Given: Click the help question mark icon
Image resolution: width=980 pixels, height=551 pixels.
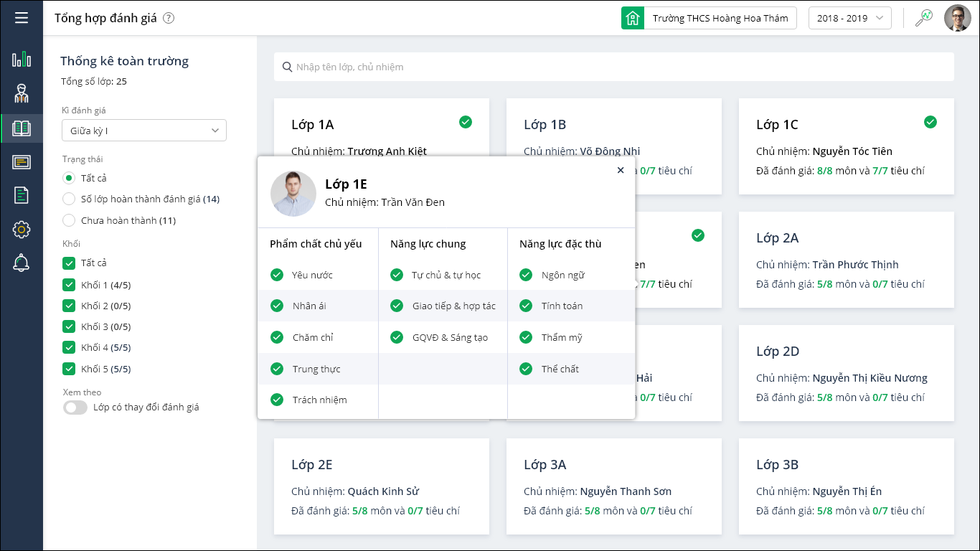Looking at the screenshot, I should [x=169, y=19].
